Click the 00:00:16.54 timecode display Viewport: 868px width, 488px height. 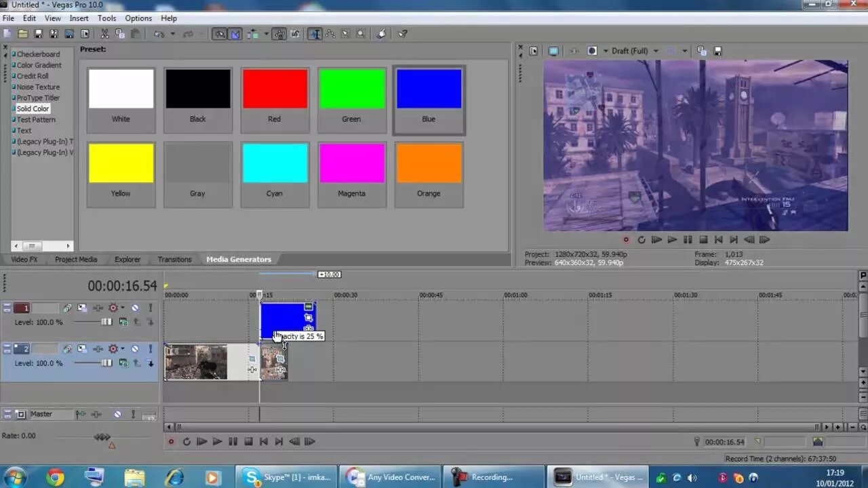[122, 286]
